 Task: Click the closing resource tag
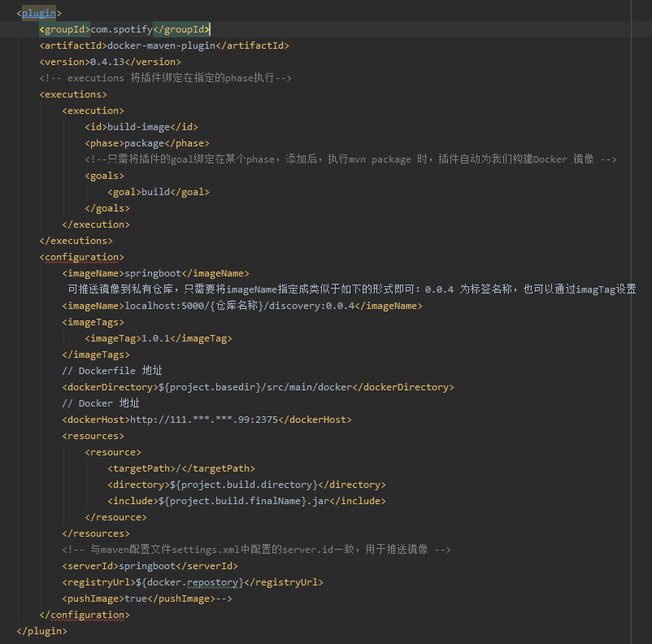[x=116, y=517]
